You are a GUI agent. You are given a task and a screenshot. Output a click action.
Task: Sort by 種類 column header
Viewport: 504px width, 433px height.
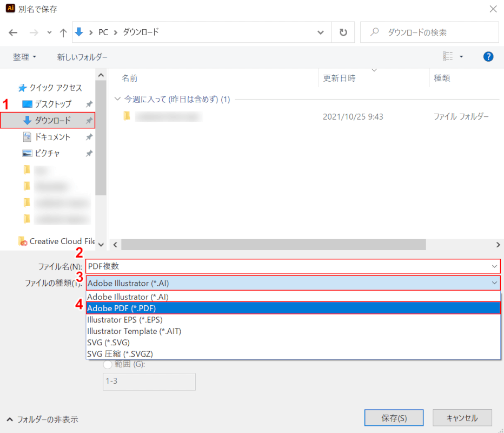(x=442, y=78)
